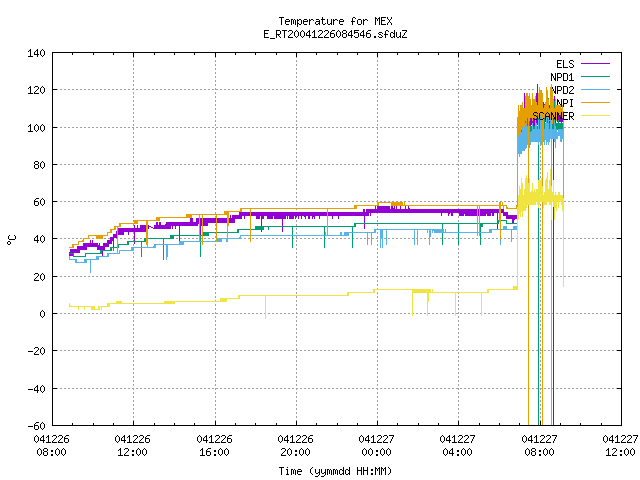The height and width of the screenshot is (480, 640).
Task: Click the chart title Temperature for MEX
Action: coord(335,21)
